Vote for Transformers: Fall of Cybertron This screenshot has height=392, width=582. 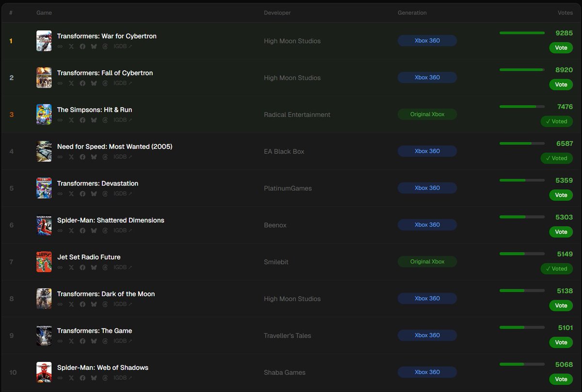click(561, 85)
